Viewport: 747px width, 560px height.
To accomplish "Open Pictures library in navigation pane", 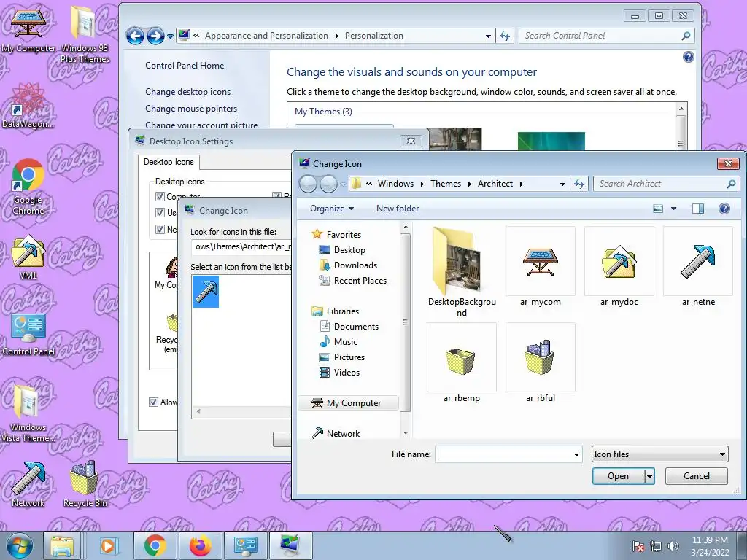I will pos(349,357).
